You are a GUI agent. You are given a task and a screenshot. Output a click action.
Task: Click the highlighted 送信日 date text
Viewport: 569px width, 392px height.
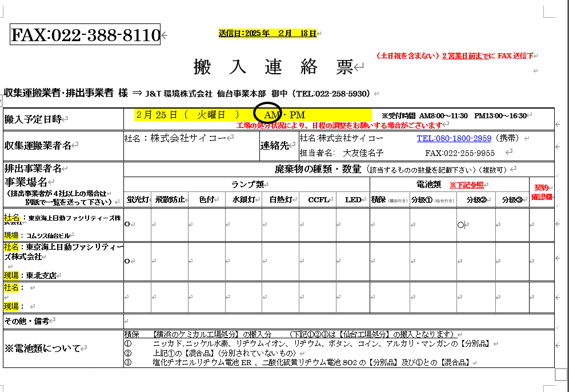click(x=267, y=33)
